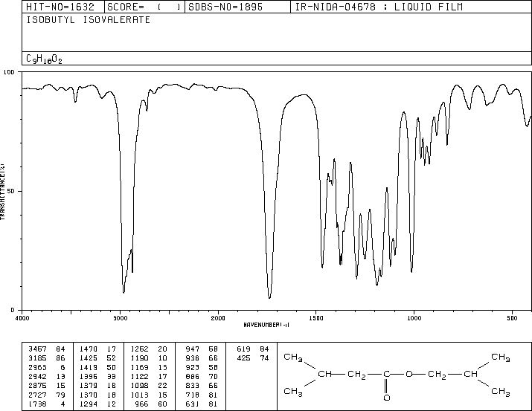532x411 pixels.
Task: Click the 2963 peak table entry
Action: click(47, 367)
